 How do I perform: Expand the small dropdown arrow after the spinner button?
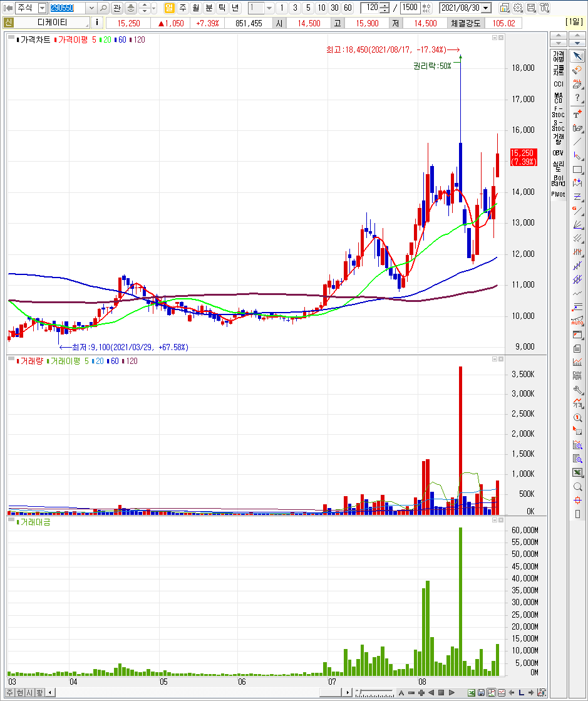[154, 8]
